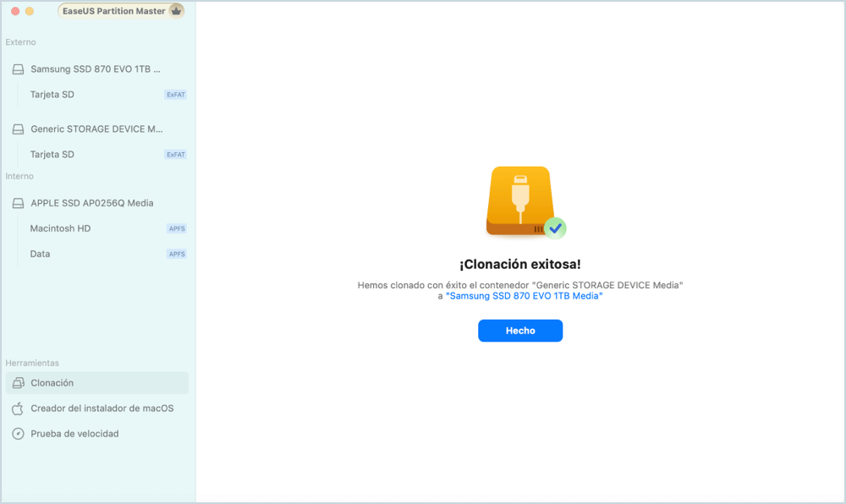
Task: Click the Generic STORAGE DEVICE drive icon
Action: 19,129
